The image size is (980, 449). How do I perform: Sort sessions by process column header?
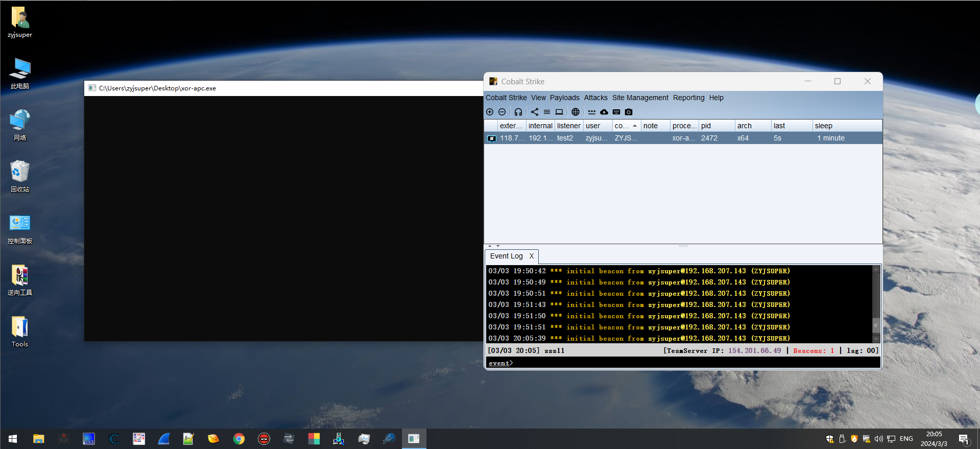tap(684, 126)
